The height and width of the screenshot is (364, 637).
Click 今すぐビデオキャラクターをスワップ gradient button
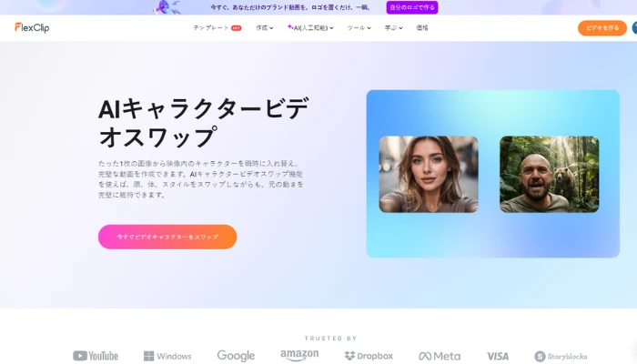tap(167, 237)
